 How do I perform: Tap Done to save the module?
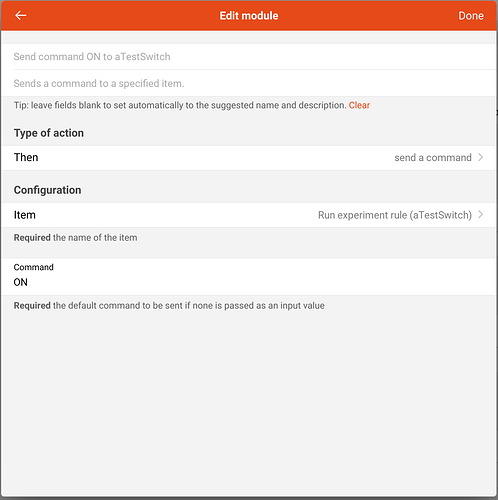471,16
